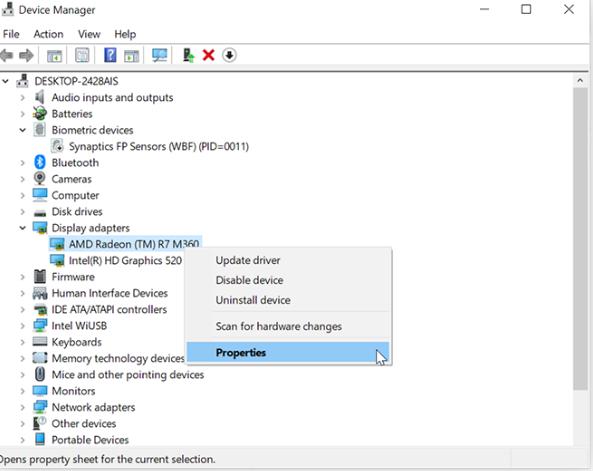Select the Batteries category icon
The height and width of the screenshot is (471, 593).
[40, 113]
